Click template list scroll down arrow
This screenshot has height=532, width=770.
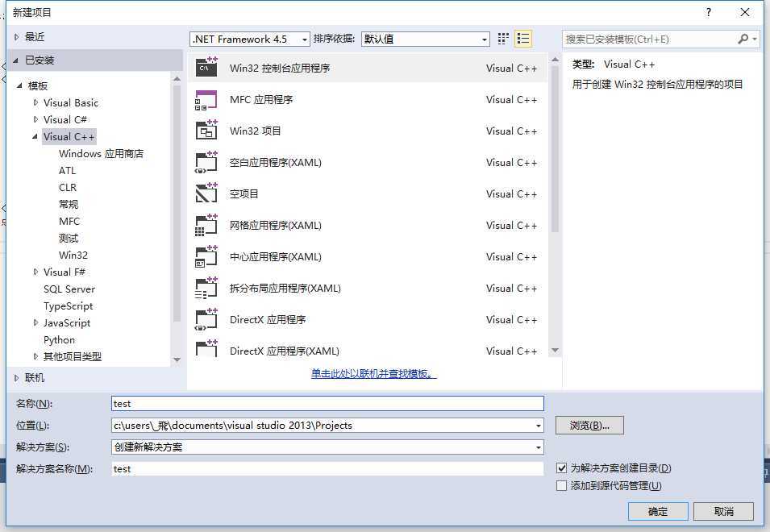coord(556,351)
